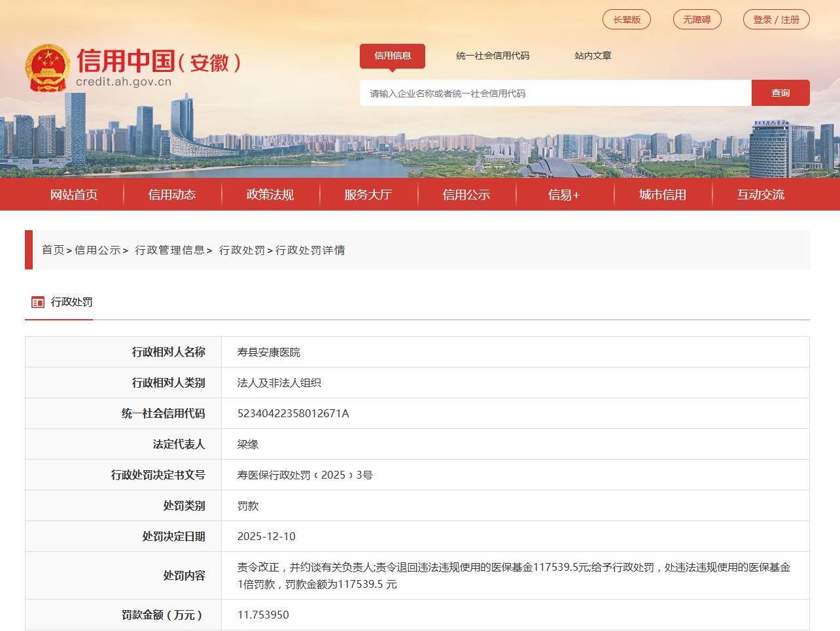
Task: Open the 信用动态 menu item
Action: (x=172, y=194)
